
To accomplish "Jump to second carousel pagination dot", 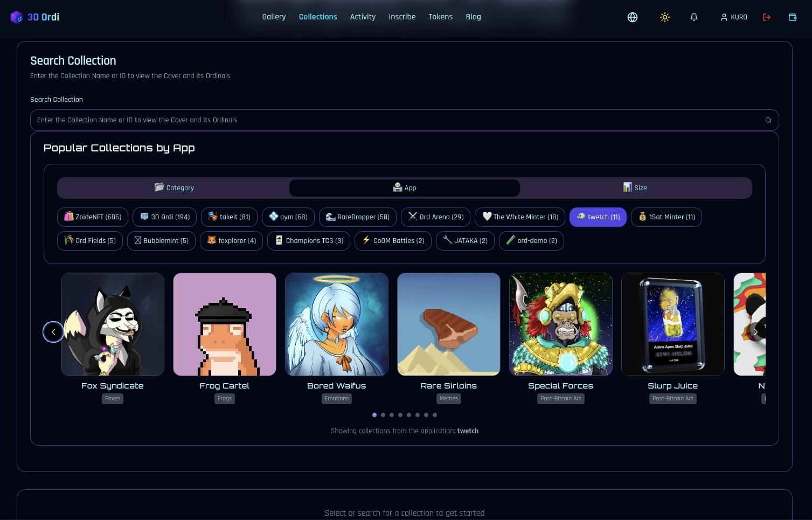I will [383, 415].
